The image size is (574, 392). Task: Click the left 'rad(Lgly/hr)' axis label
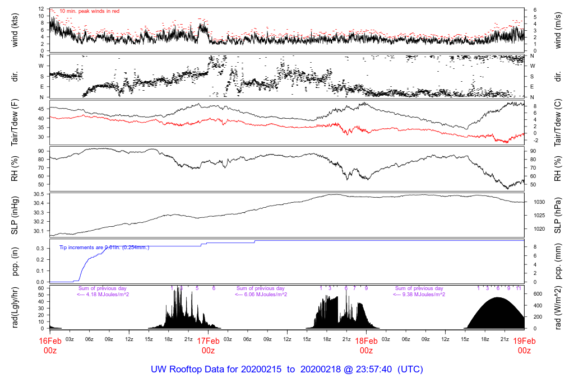point(15,307)
